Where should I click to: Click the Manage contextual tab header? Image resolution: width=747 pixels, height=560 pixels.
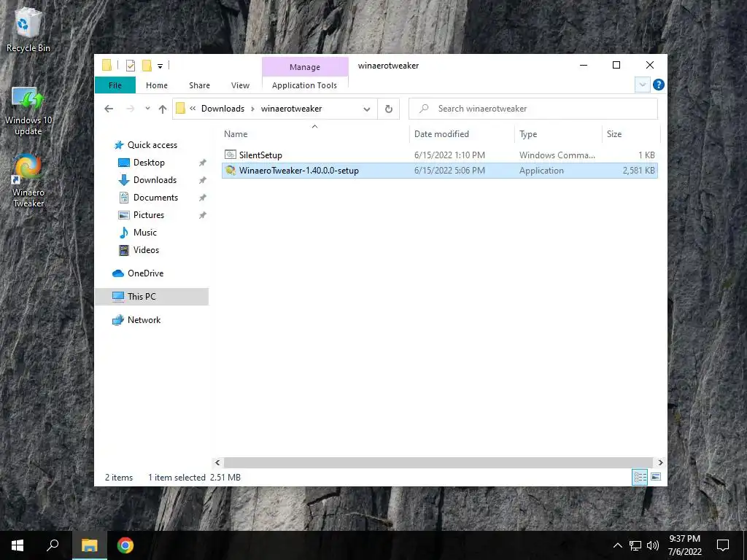pyautogui.click(x=305, y=67)
